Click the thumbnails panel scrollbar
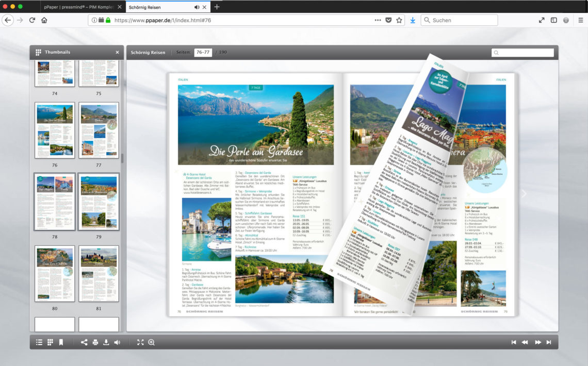 tap(122, 157)
